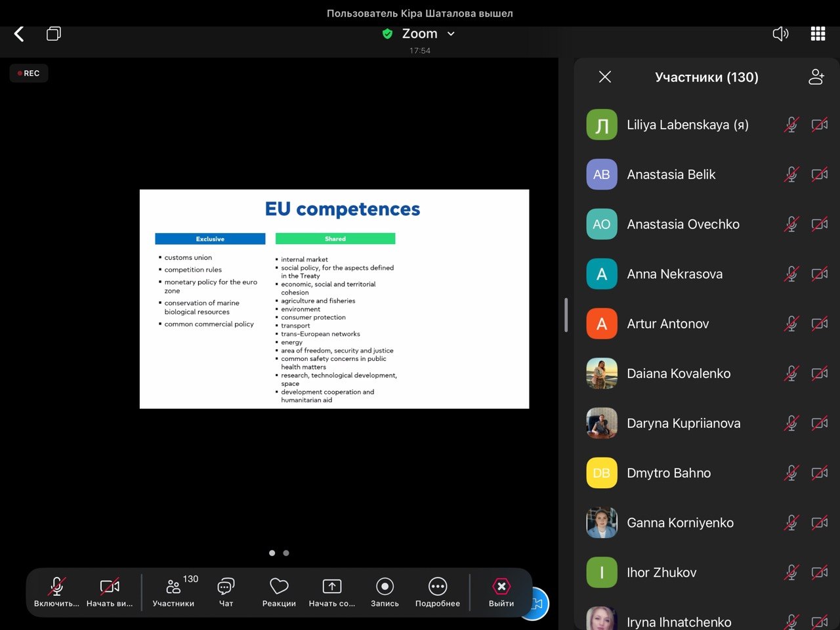Start video with the camera toggle
This screenshot has width=840, height=630.
pyautogui.click(x=110, y=587)
